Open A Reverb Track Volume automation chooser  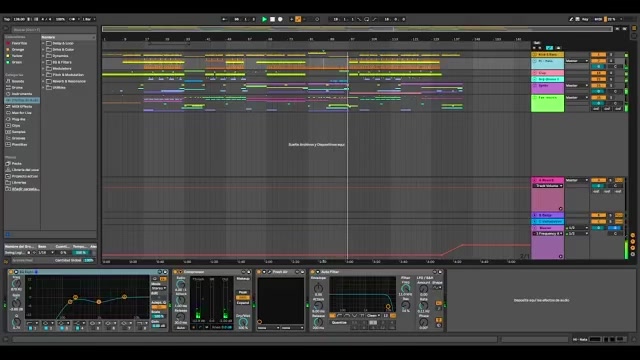pyautogui.click(x=548, y=186)
